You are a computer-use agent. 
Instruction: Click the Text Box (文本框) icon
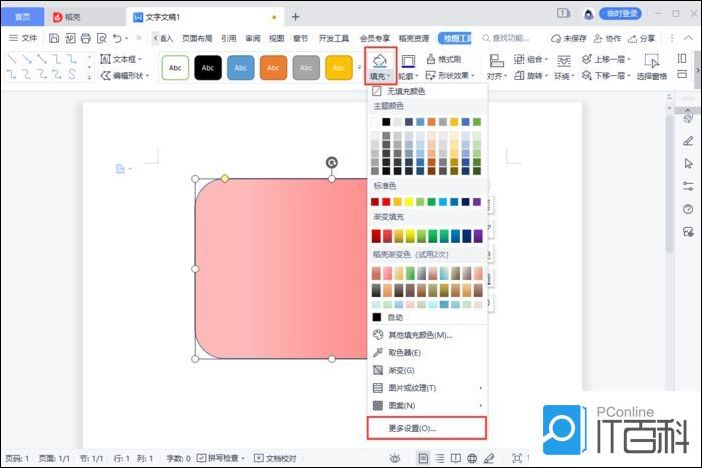click(x=125, y=59)
